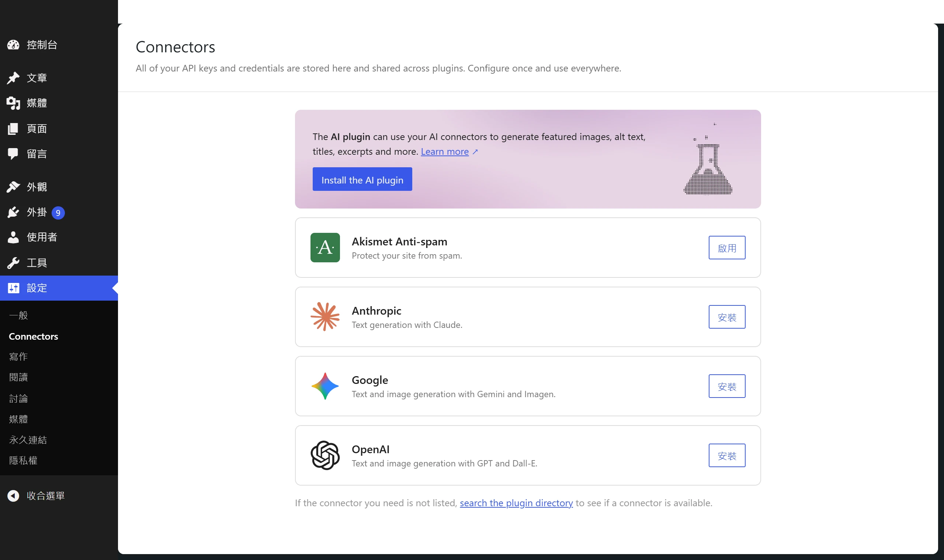The image size is (944, 560).
Task: Click the plugin update count badge 9
Action: [x=58, y=213]
